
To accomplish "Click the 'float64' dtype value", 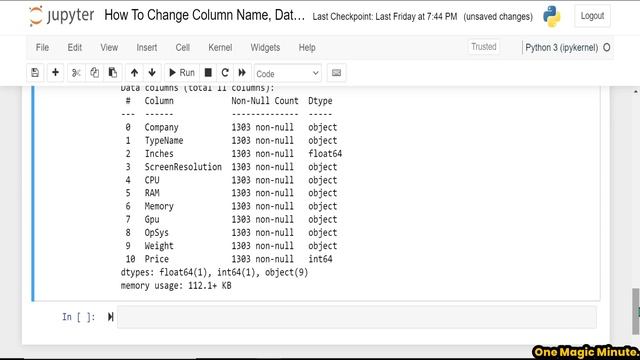I will click(325, 154).
